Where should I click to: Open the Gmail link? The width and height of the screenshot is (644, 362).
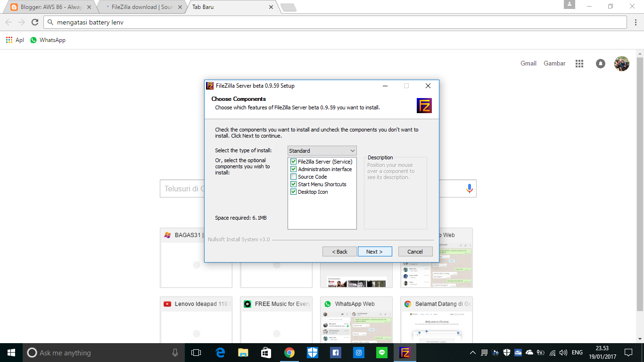[x=528, y=63]
